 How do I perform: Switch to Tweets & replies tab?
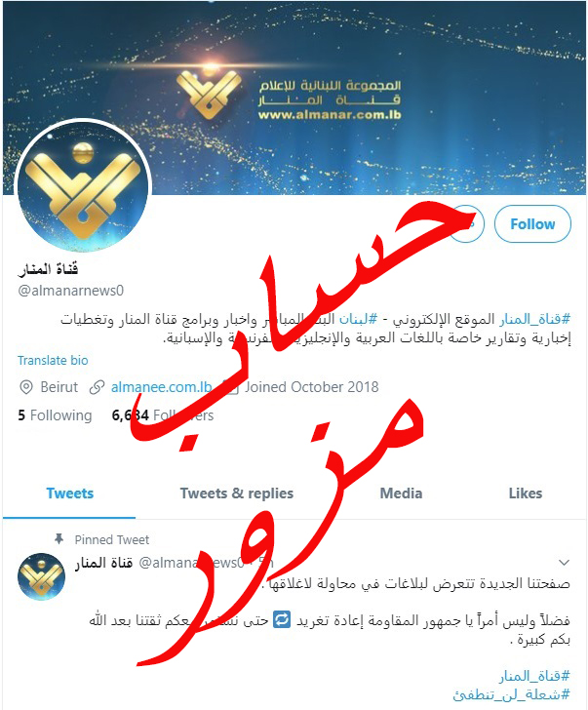click(x=237, y=493)
